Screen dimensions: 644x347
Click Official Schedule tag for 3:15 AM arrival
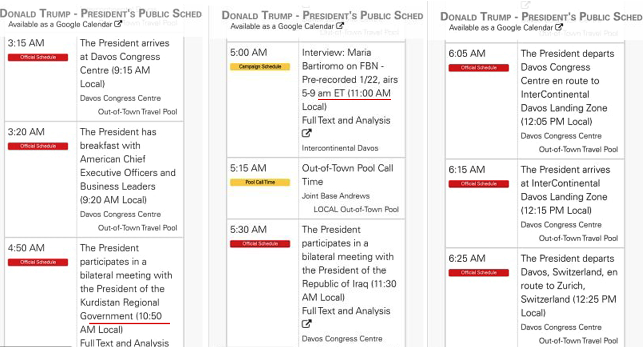(38, 58)
